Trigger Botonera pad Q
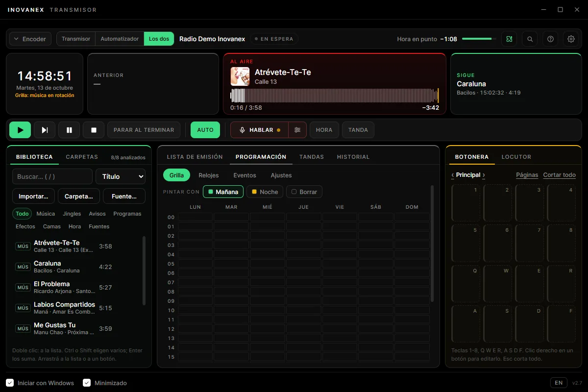Viewport: 588px width, 392px height. pyautogui.click(x=465, y=283)
